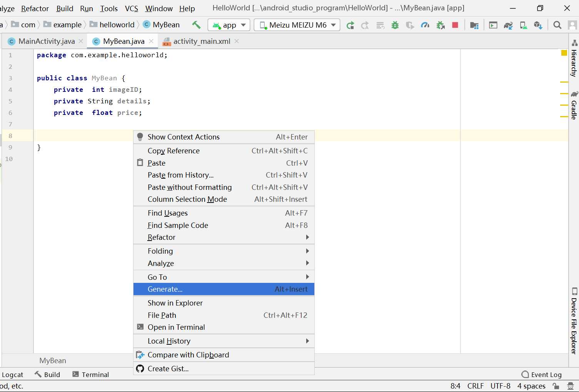
Task: Open the Build tool window
Action: coord(48,375)
